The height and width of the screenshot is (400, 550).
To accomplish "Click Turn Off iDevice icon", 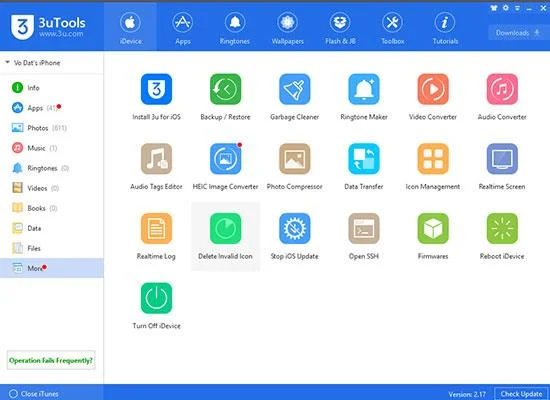I will click(x=156, y=298).
